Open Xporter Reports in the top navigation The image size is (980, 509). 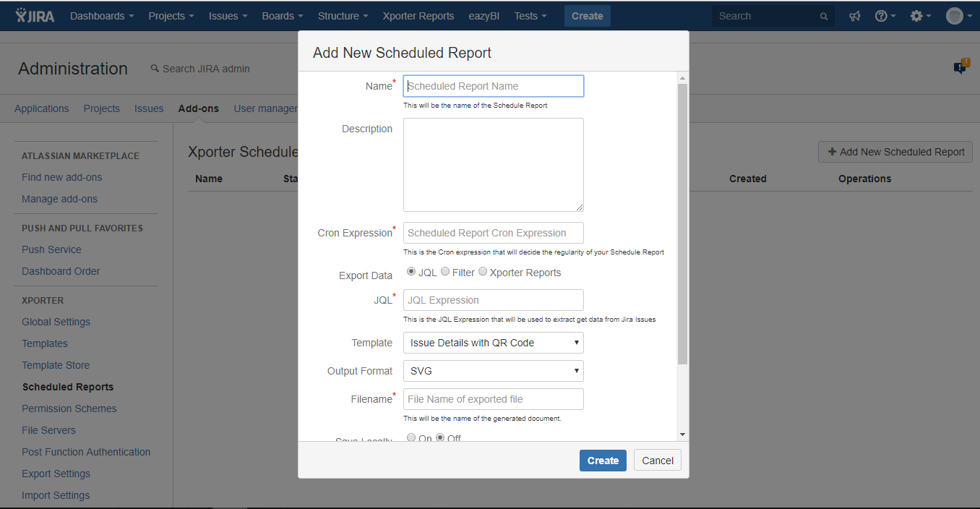(x=418, y=16)
